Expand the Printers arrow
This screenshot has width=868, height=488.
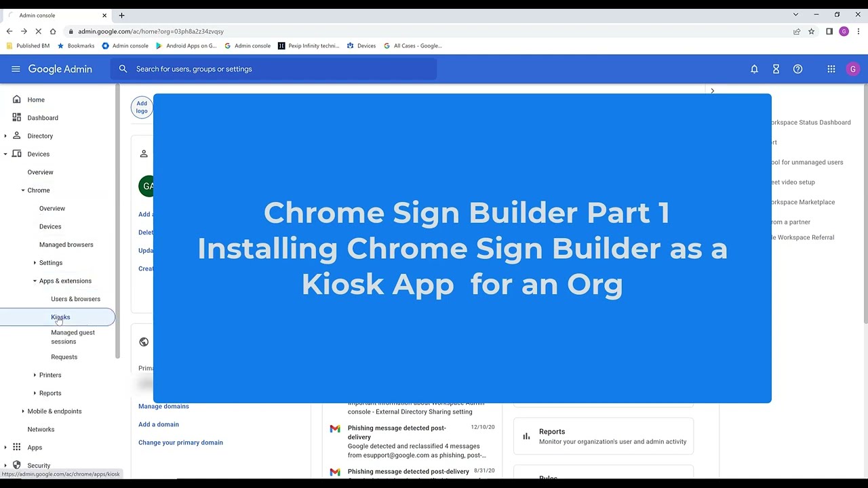(35, 375)
